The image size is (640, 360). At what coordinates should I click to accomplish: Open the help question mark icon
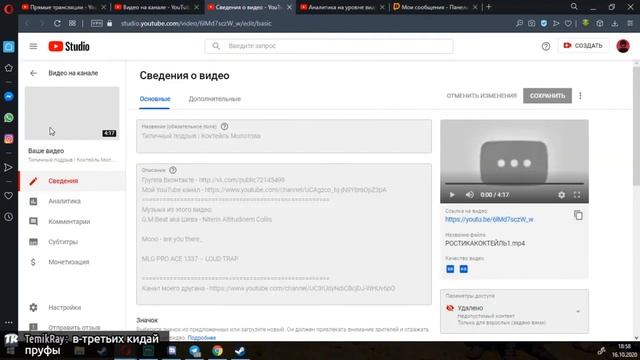click(x=546, y=46)
